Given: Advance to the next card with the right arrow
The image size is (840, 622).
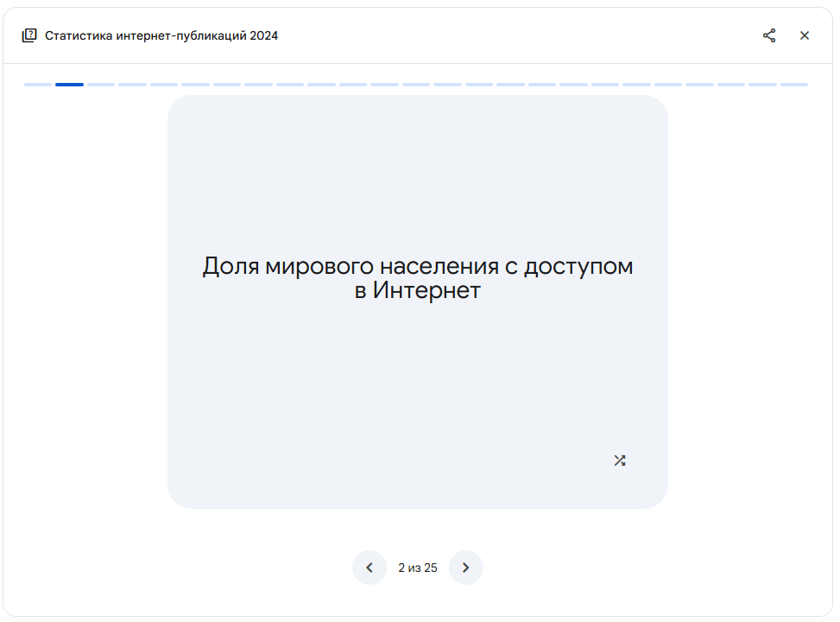Looking at the screenshot, I should coord(466,568).
